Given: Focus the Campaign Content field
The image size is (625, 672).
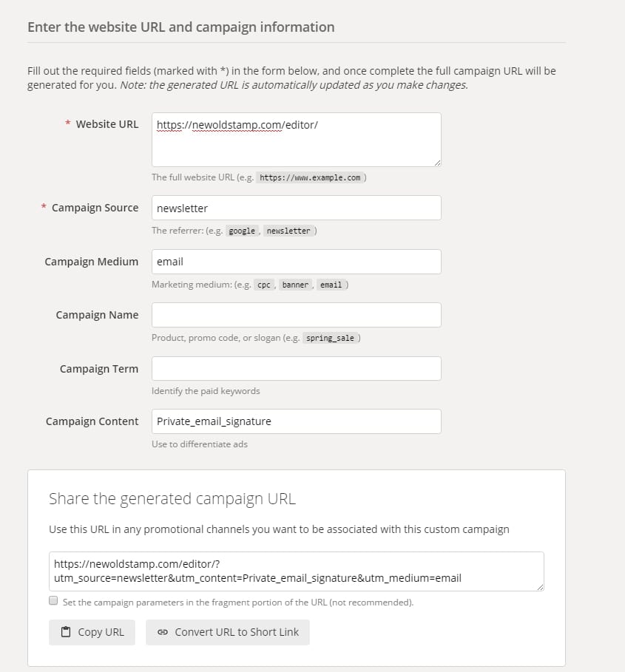Looking at the screenshot, I should tap(296, 421).
